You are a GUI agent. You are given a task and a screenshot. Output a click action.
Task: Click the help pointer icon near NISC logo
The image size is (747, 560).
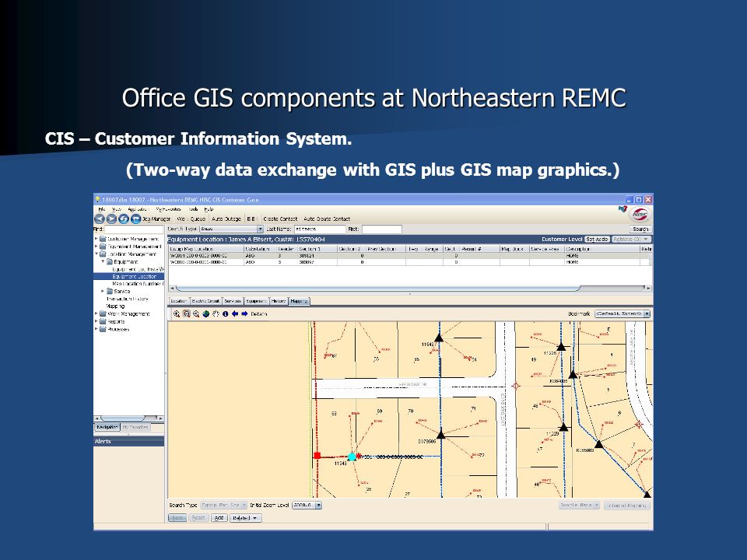pos(622,208)
